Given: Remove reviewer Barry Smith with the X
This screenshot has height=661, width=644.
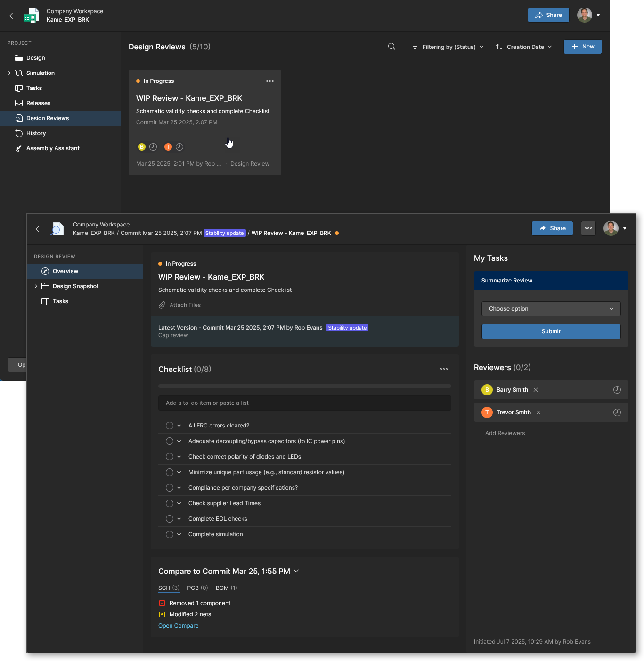Looking at the screenshot, I should point(536,390).
